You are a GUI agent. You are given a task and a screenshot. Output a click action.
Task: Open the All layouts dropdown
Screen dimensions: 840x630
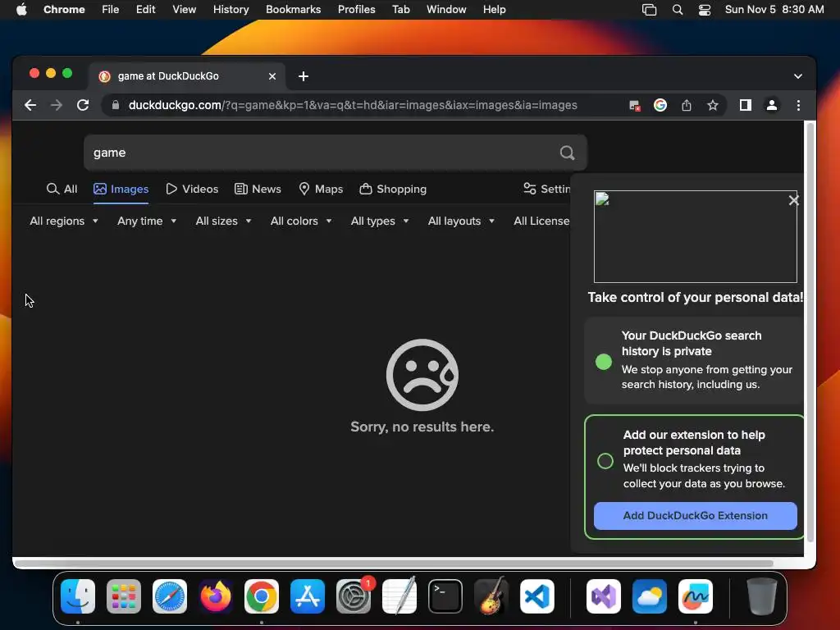pyautogui.click(x=461, y=221)
